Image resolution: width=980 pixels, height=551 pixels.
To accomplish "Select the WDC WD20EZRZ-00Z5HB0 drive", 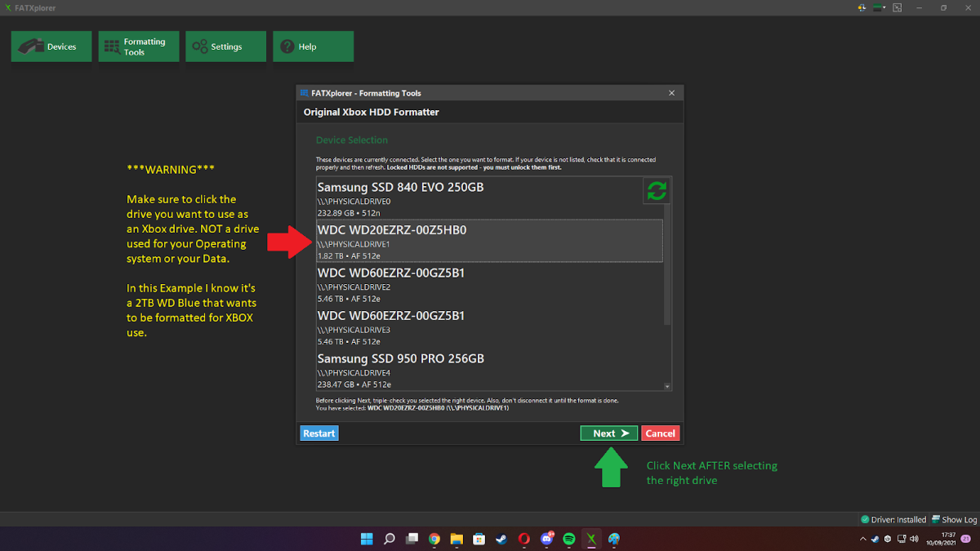I will [x=489, y=241].
